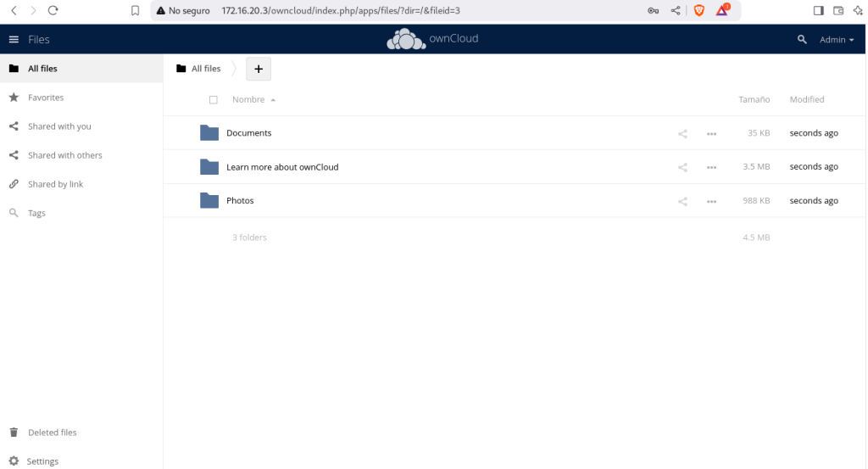Click the '3 folders' summary text
Screen dimensions: 868x469
pos(249,237)
